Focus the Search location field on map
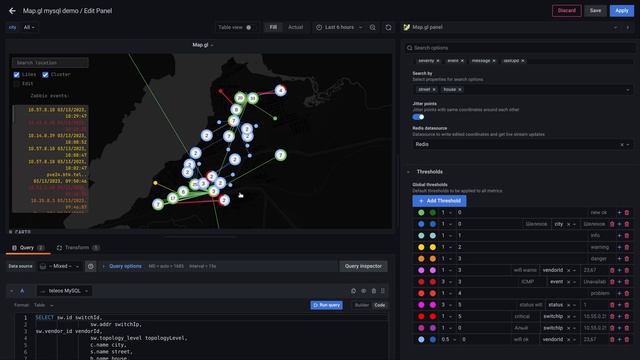The width and height of the screenshot is (640, 360). pos(50,63)
